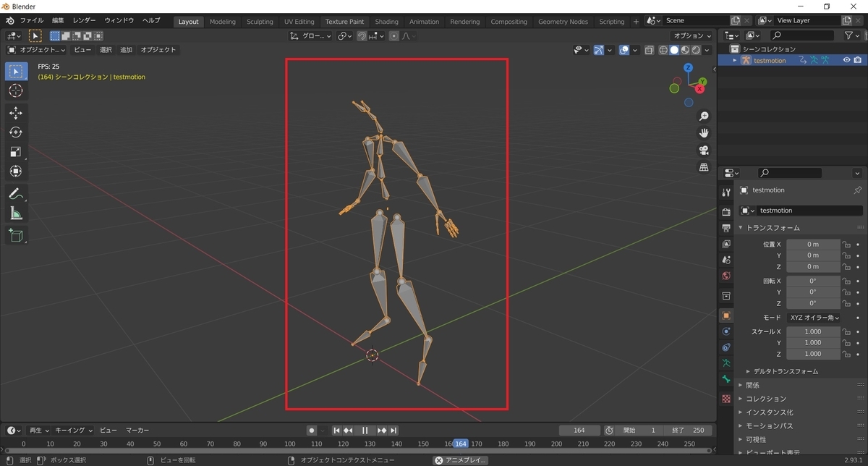
Task: Open the View Layer properties tab
Action: click(726, 244)
